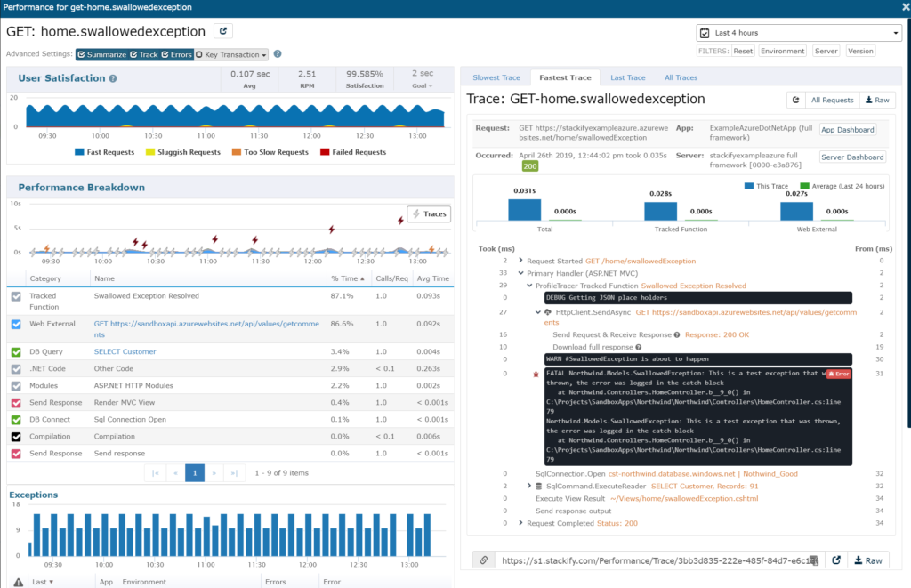
Task: Click the red bug icon beside the FATAL log entry
Action: tap(534, 374)
